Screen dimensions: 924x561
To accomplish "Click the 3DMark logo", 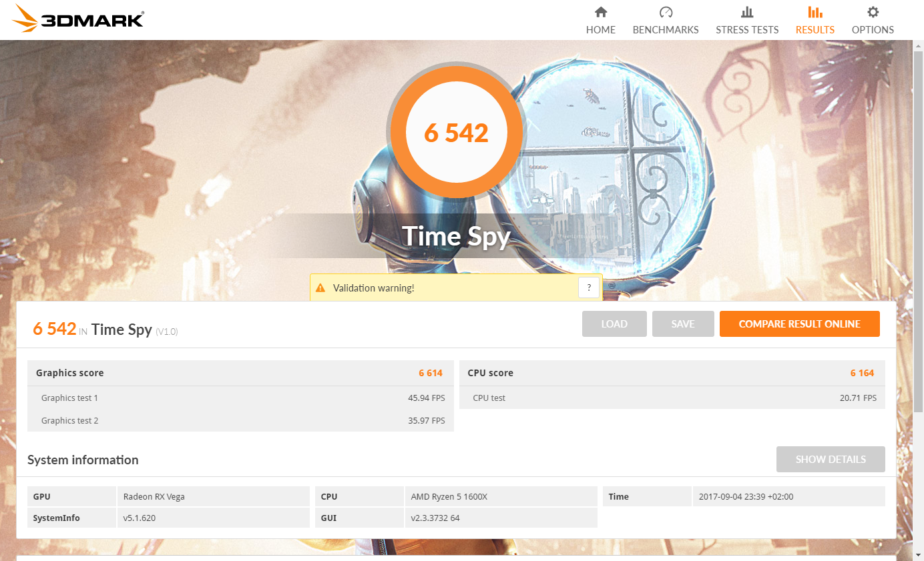I will pyautogui.click(x=77, y=19).
